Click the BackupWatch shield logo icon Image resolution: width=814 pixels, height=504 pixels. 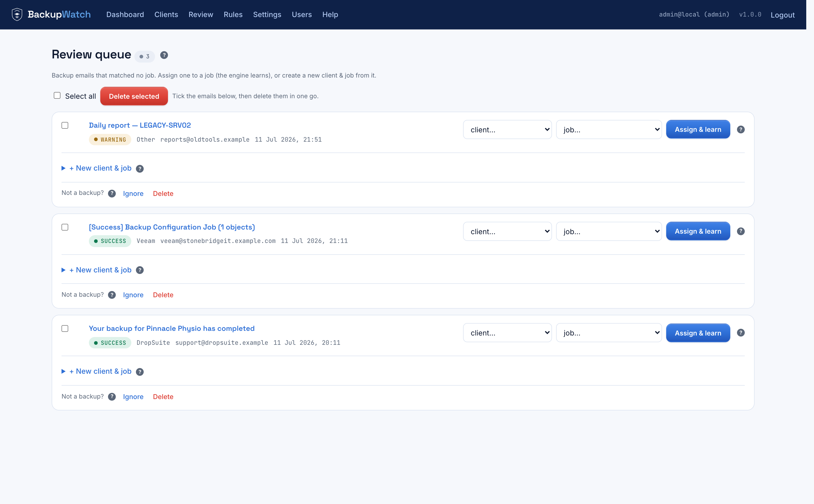[17, 14]
